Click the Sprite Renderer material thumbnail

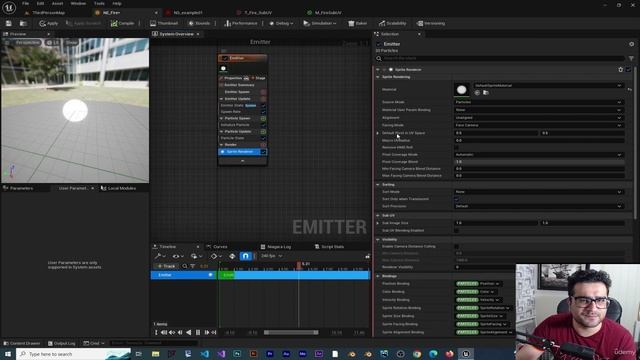(462, 89)
